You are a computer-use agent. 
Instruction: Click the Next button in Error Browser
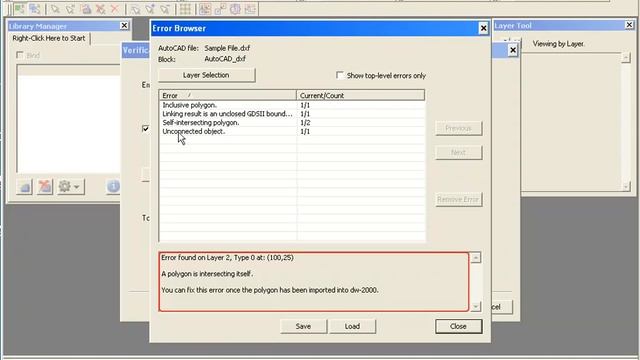458,152
